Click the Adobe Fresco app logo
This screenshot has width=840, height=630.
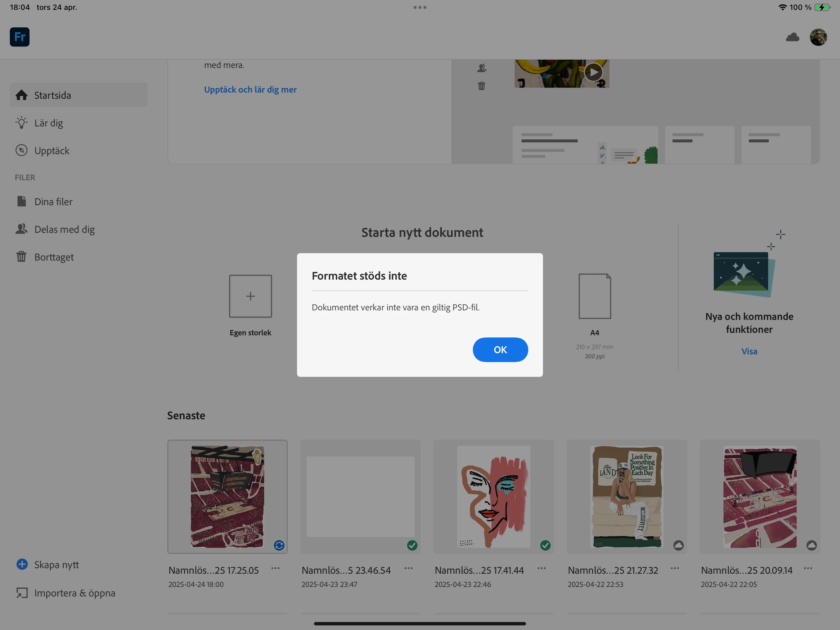[19, 37]
